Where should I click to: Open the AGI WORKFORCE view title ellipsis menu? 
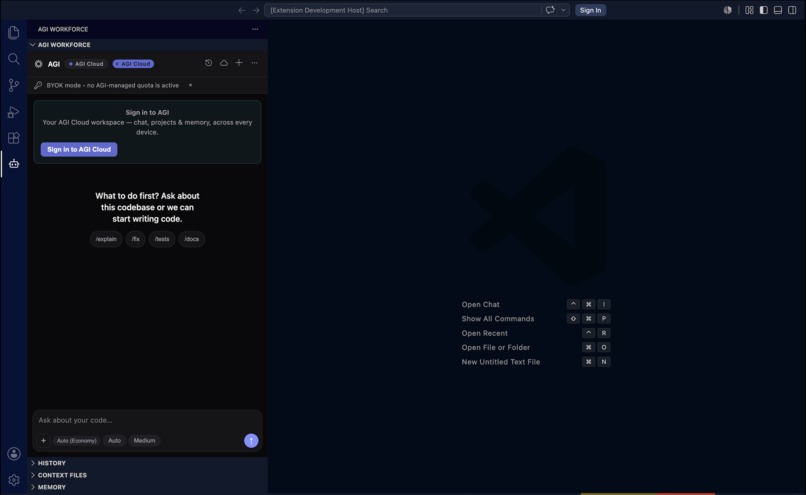[x=255, y=29]
